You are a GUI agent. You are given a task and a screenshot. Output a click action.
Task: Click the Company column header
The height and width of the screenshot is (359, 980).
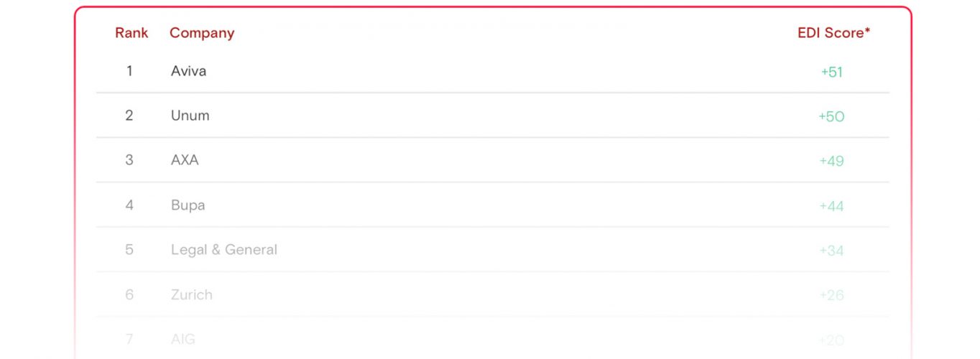(202, 33)
